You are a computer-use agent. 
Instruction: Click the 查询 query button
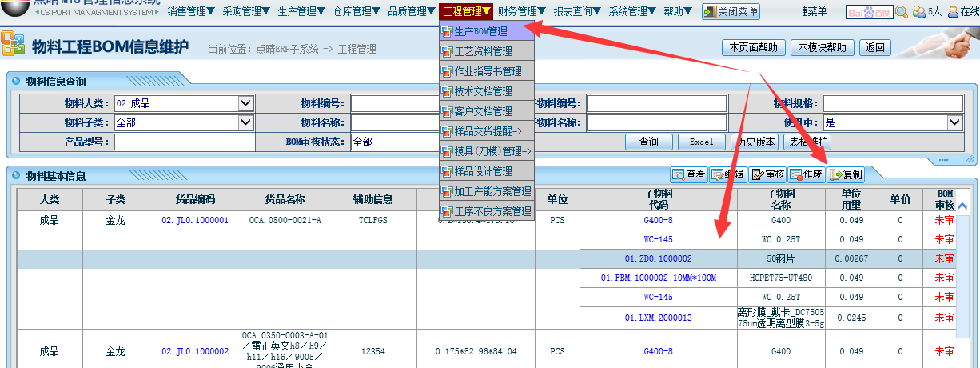[x=648, y=142]
